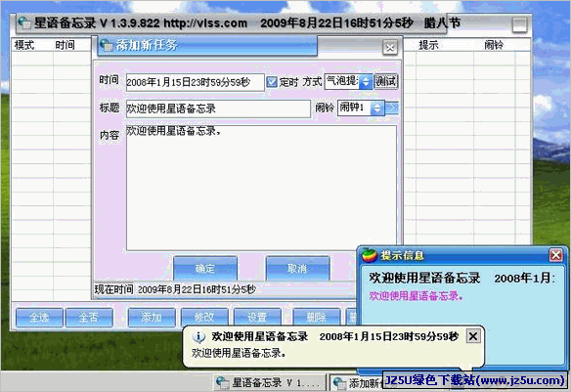Open the 闹铃 dropdown showing 闹钟1
This screenshot has height=392, width=571.
click(377, 109)
